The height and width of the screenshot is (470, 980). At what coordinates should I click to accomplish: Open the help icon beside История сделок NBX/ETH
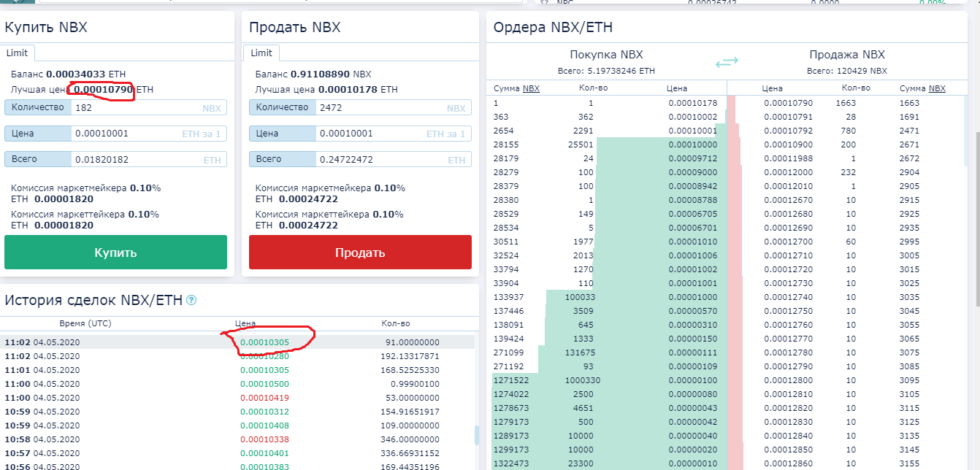coord(192,300)
